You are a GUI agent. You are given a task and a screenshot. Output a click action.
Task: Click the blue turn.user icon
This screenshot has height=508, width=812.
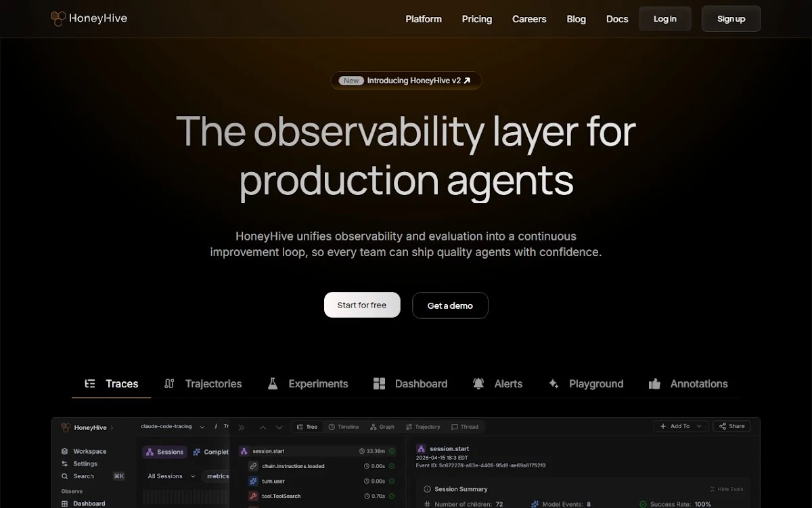(x=253, y=481)
